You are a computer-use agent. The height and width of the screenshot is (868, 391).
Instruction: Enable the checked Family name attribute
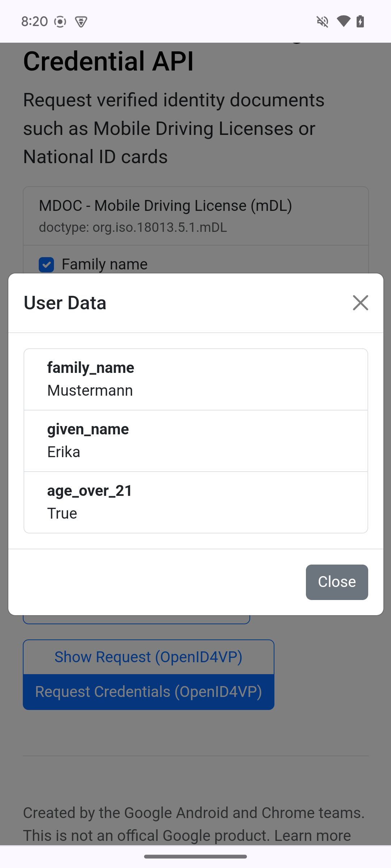point(46,264)
